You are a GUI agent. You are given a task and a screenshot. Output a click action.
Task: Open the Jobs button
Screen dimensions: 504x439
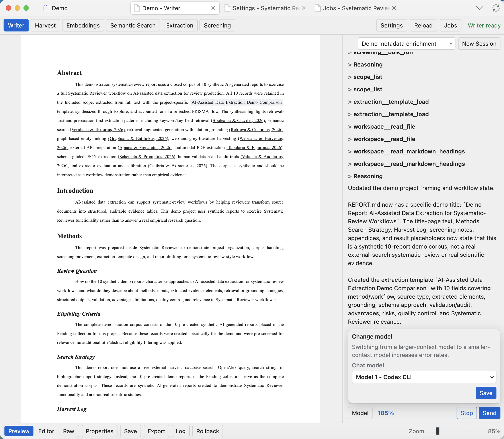450,25
